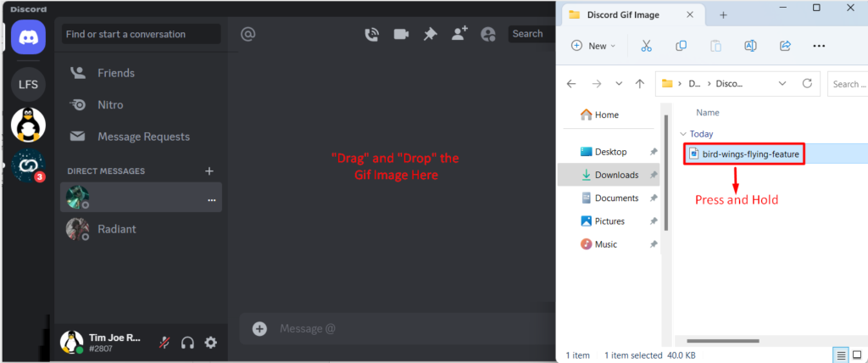The image size is (868, 363).
Task: Click the Disco... breadcrumb segment
Action: [729, 84]
